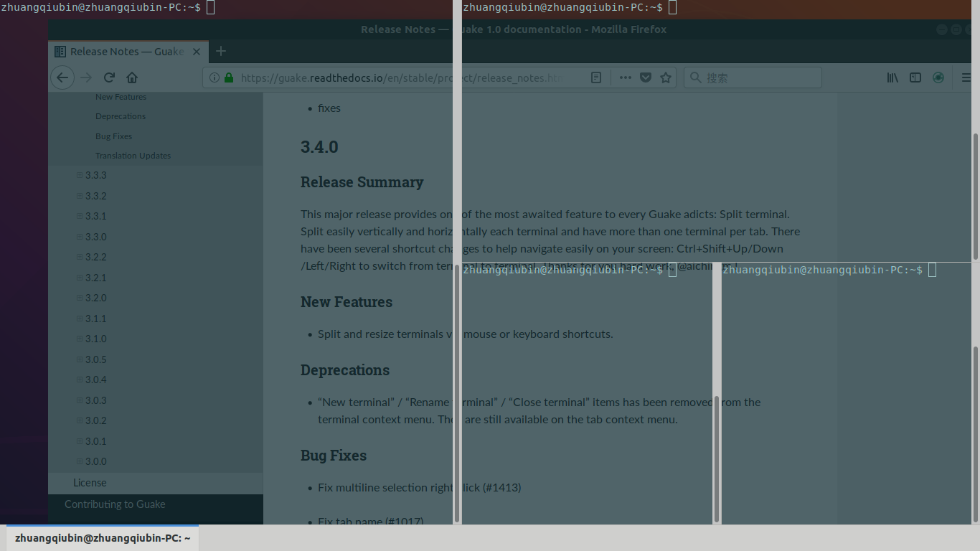Screen dimensions: 980x551
Task: Click the search magnifier icon
Action: coord(695,77)
